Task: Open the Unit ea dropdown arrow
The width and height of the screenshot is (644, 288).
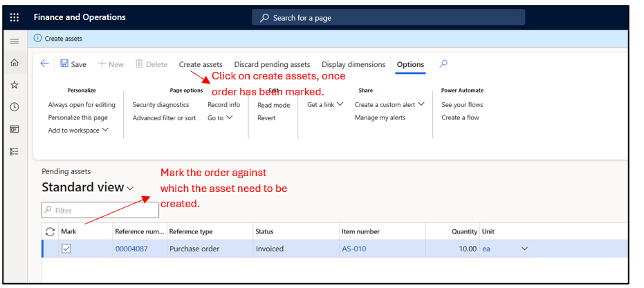Action: coord(524,249)
